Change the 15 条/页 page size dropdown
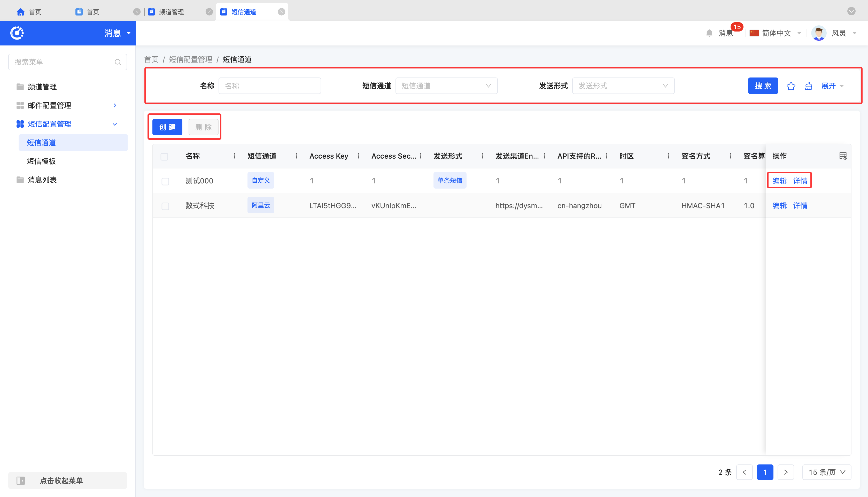Viewport: 868px width, 497px height. [x=826, y=472]
